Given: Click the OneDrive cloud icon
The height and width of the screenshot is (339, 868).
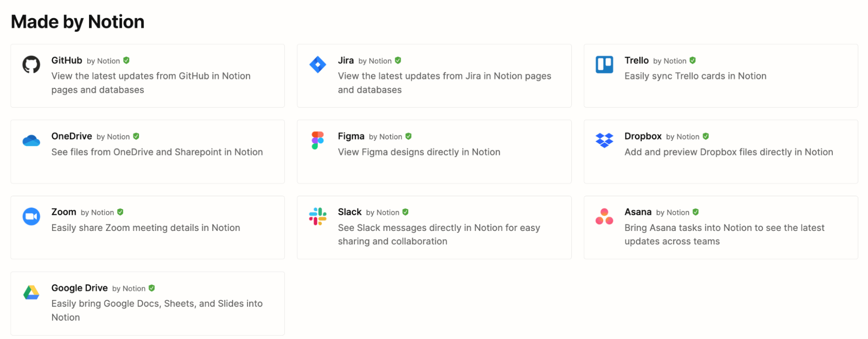Looking at the screenshot, I should (x=31, y=141).
